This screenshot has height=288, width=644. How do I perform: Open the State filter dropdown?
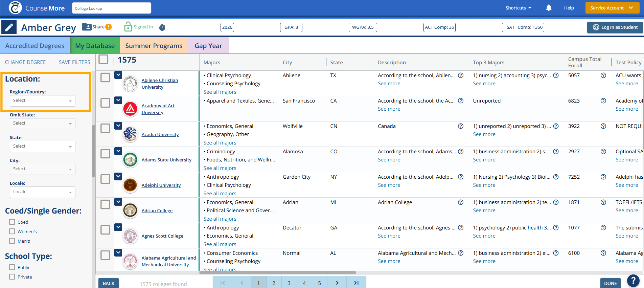tap(43, 147)
